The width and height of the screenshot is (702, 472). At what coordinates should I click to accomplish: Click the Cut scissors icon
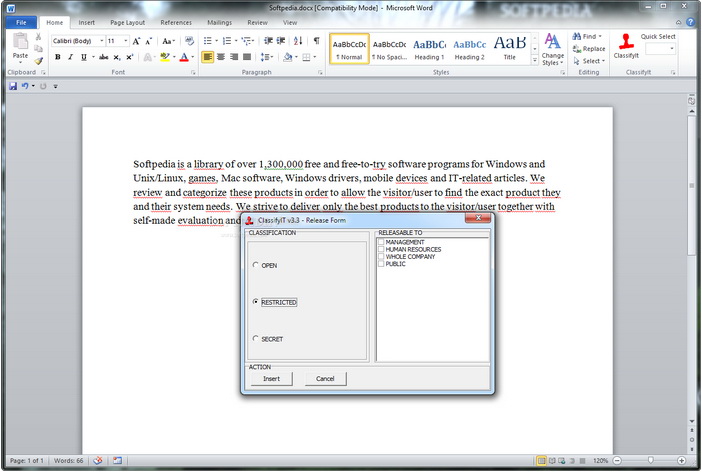coord(39,37)
